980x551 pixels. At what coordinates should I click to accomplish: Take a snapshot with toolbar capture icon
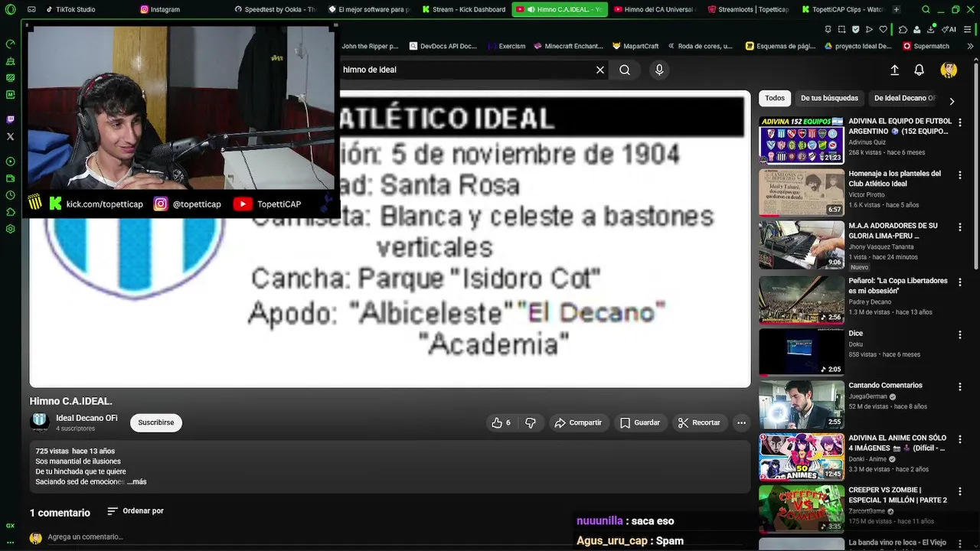tap(841, 29)
